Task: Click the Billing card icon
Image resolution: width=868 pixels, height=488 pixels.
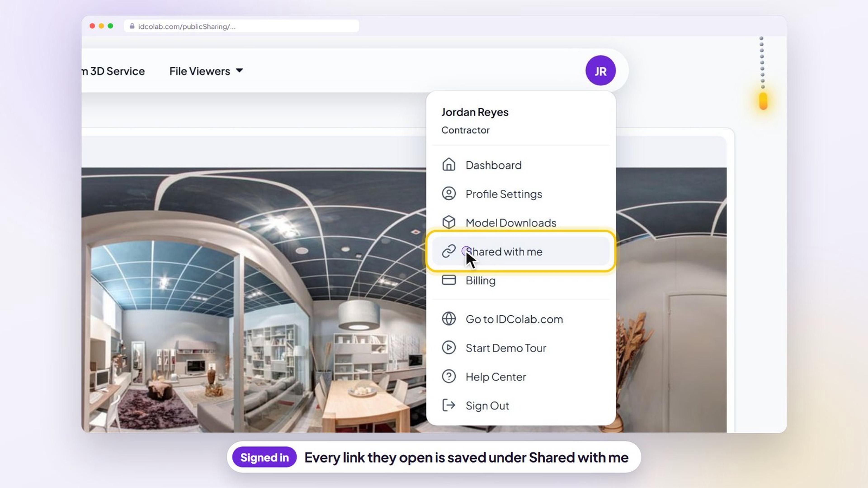Action: pos(448,280)
